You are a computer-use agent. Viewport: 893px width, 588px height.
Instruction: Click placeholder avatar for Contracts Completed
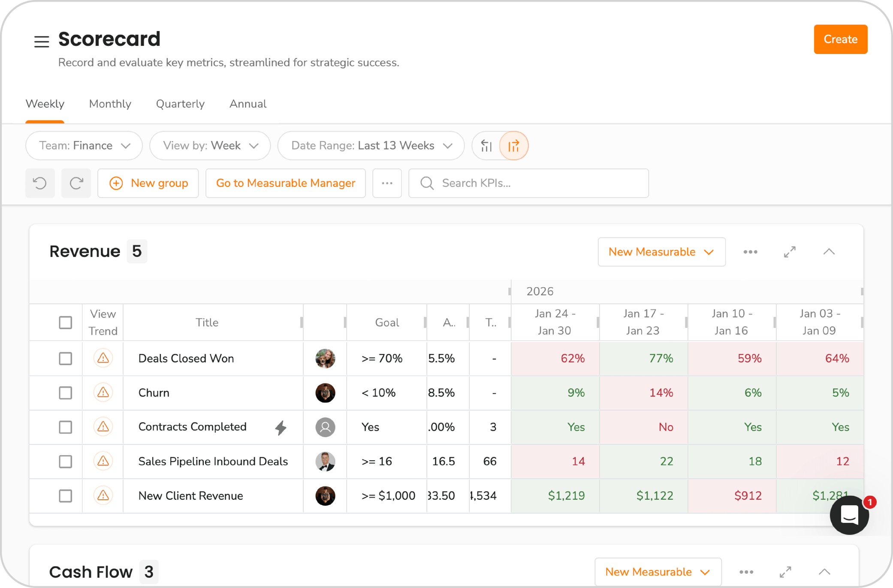(325, 427)
